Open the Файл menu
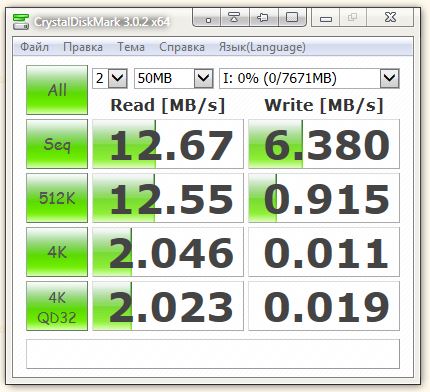The image size is (430, 392). pos(34,47)
